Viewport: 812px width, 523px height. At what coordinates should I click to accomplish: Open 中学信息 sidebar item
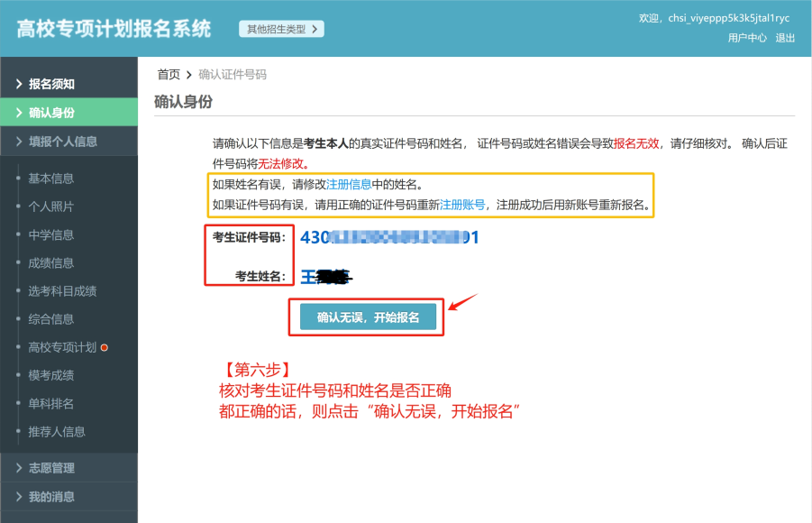[x=51, y=234]
